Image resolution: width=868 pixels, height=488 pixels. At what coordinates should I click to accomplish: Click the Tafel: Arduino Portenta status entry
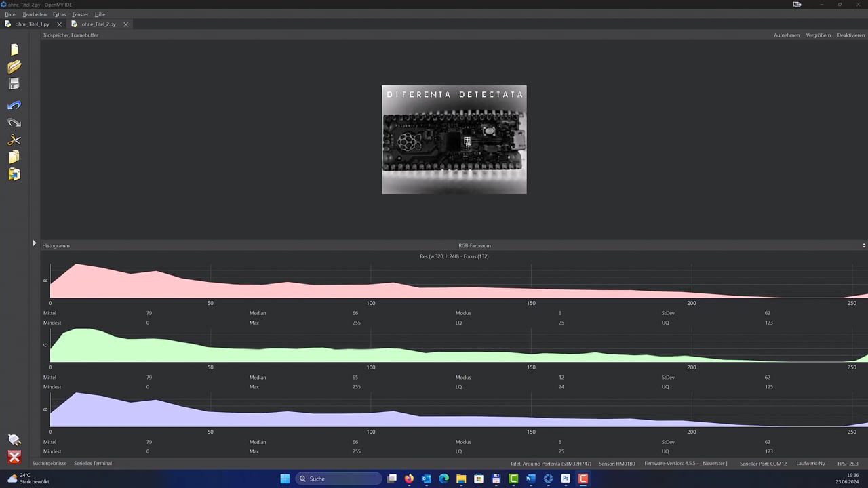[551, 464]
